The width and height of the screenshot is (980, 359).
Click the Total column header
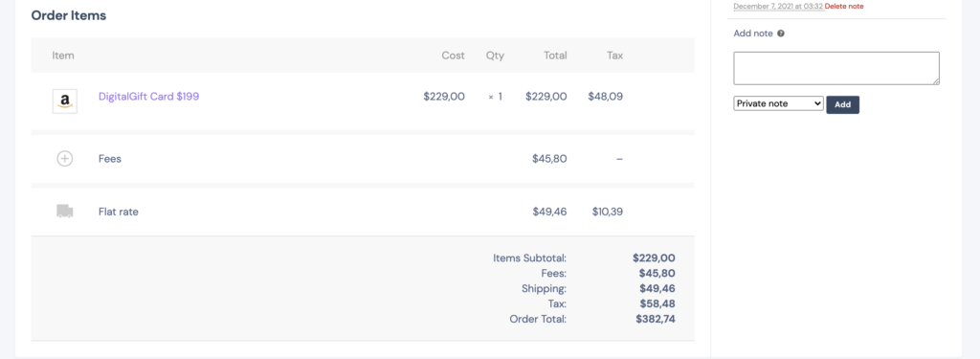555,55
